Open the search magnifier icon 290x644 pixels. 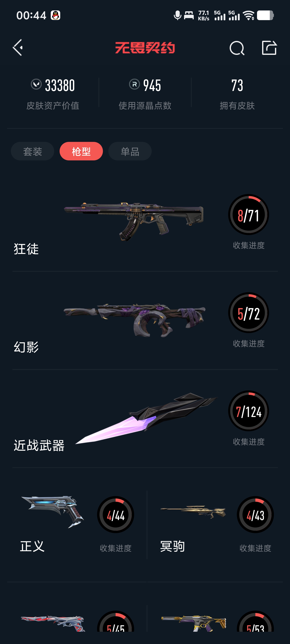pos(237,48)
